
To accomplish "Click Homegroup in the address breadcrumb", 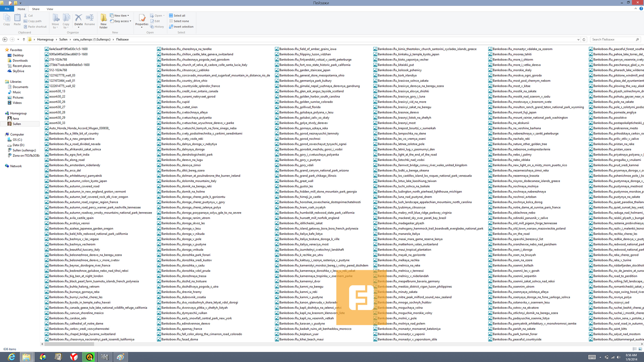I will 45,40.
